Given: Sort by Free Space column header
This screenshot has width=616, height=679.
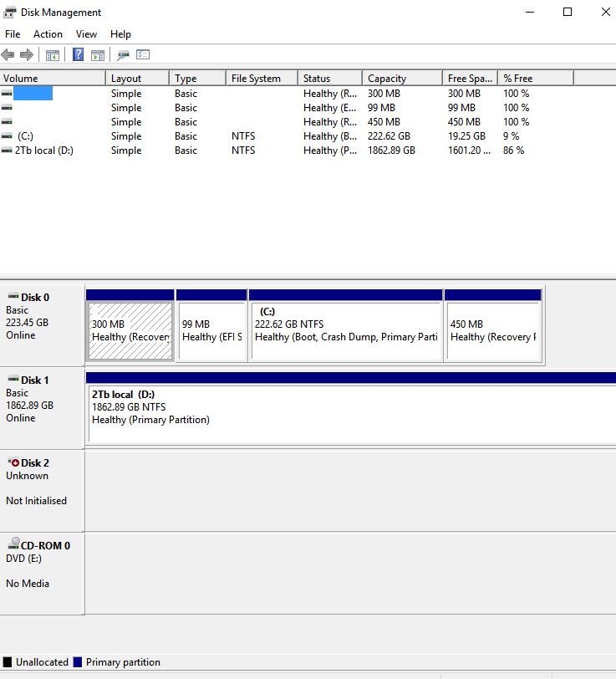Looking at the screenshot, I should (470, 79).
